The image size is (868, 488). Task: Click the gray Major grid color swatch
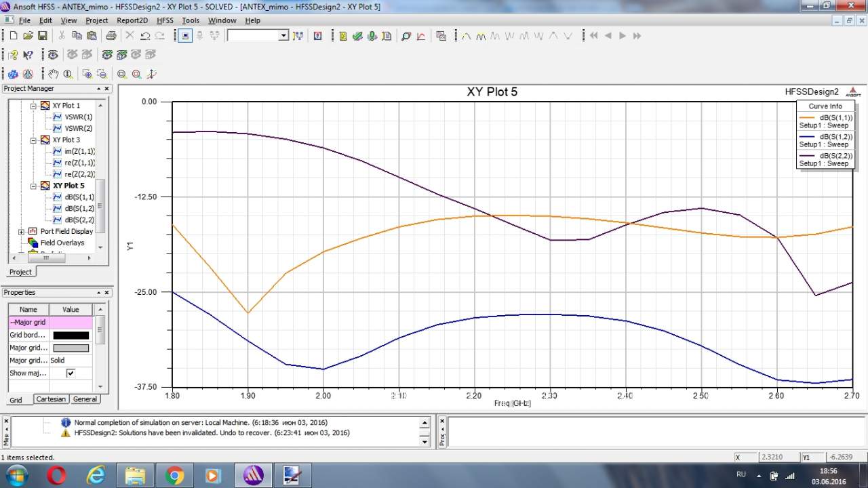pyautogui.click(x=71, y=348)
